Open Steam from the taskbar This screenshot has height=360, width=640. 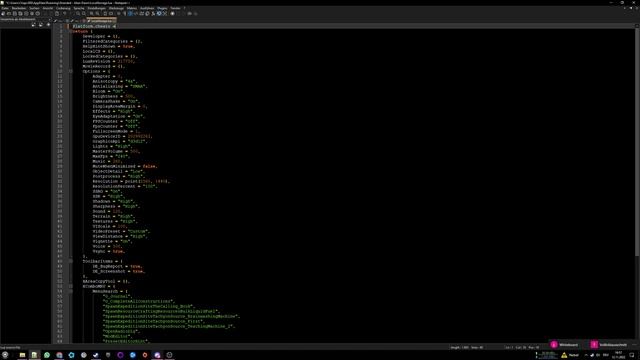click(x=96, y=355)
